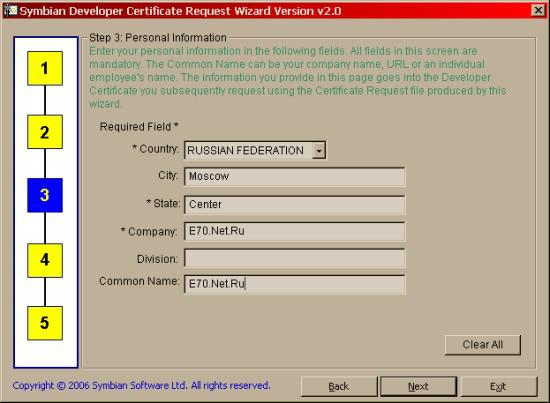Click into the Company text field
The image size is (550, 403).
[x=295, y=231]
